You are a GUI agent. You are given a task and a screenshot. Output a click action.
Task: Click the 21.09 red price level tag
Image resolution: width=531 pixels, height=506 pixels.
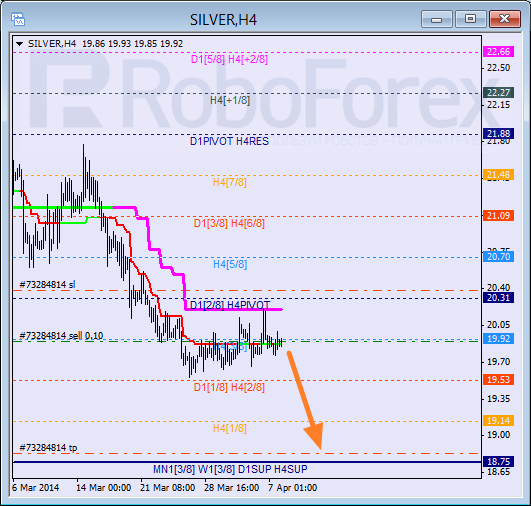tap(498, 215)
